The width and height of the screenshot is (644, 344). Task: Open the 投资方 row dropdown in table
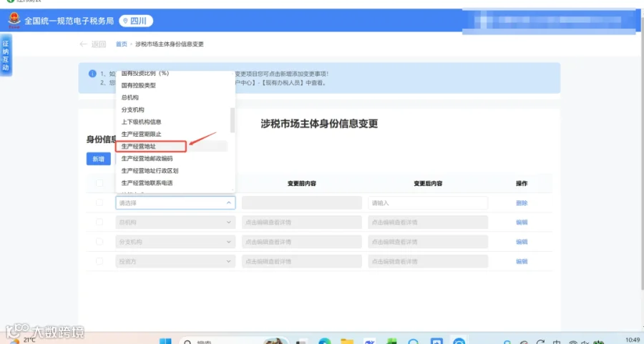pyautogui.click(x=175, y=261)
